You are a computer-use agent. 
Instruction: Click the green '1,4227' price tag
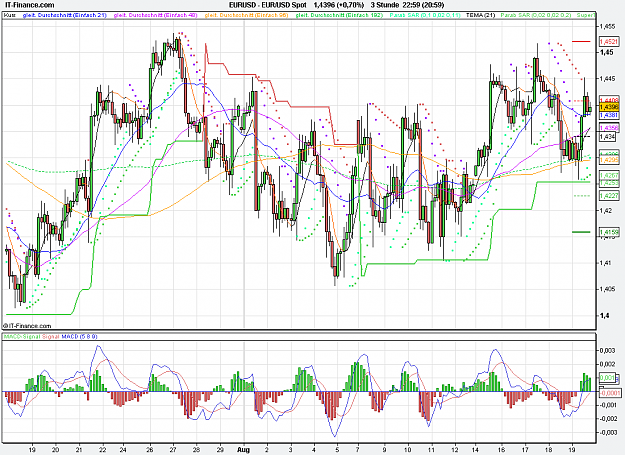[x=609, y=196]
